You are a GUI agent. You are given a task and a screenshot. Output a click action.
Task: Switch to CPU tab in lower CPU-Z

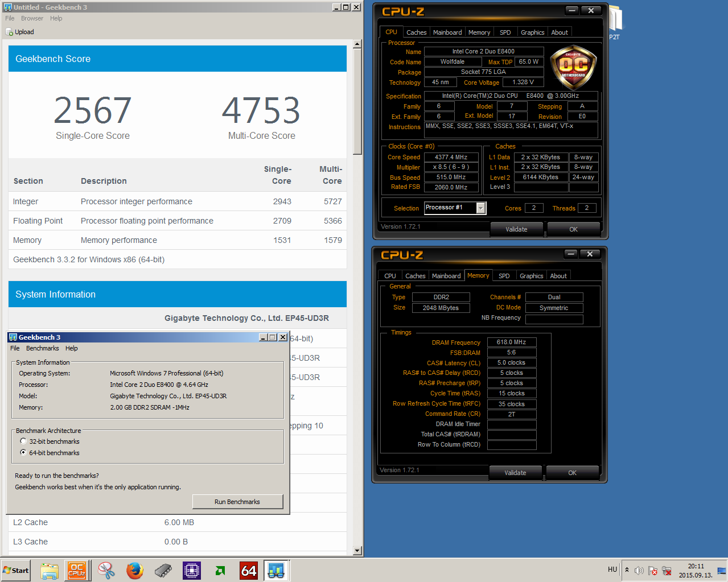pyautogui.click(x=390, y=276)
